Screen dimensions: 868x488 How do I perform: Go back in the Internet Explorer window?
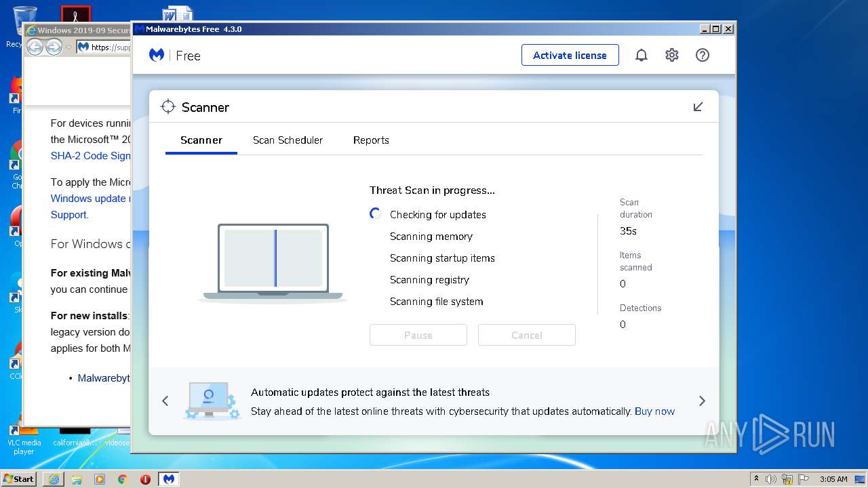pyautogui.click(x=35, y=47)
